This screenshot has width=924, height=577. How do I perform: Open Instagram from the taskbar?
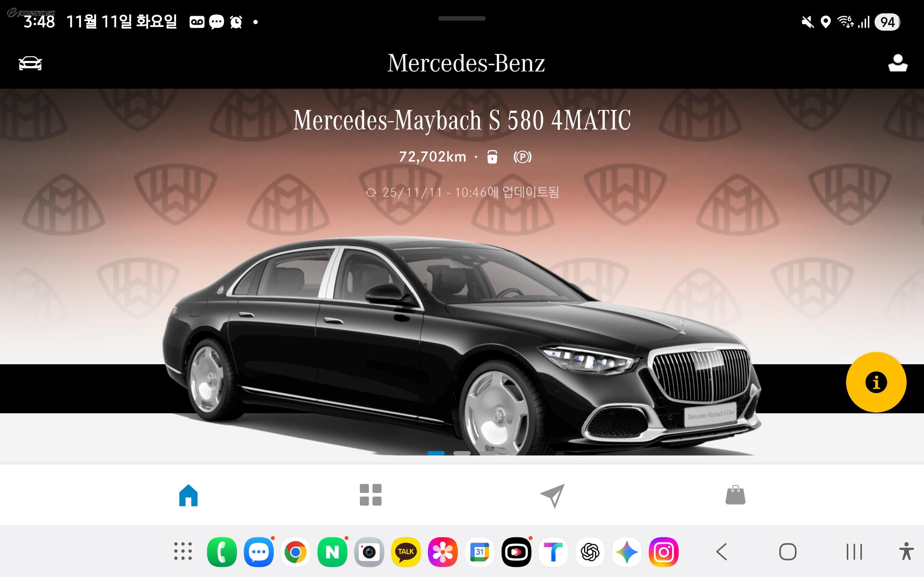[x=663, y=552]
